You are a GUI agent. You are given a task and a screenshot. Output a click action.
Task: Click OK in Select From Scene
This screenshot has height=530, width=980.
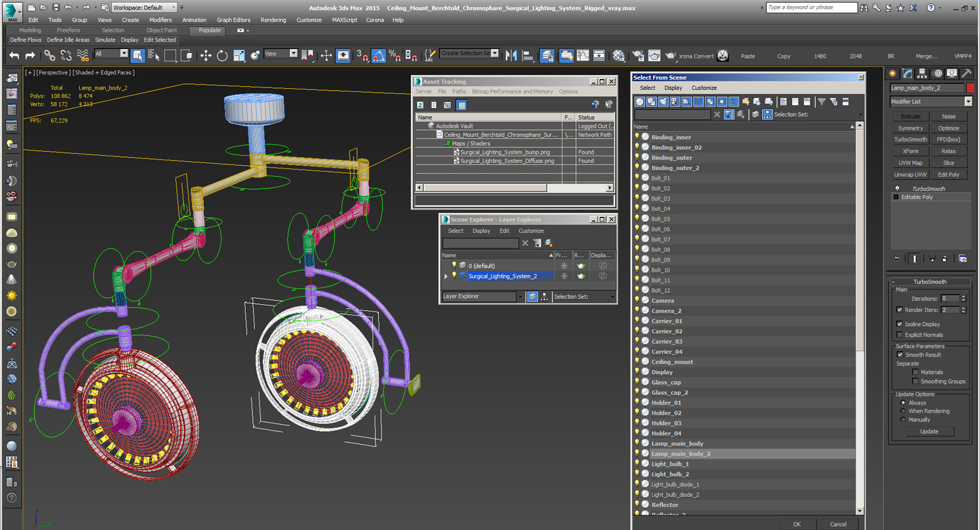[x=797, y=524]
